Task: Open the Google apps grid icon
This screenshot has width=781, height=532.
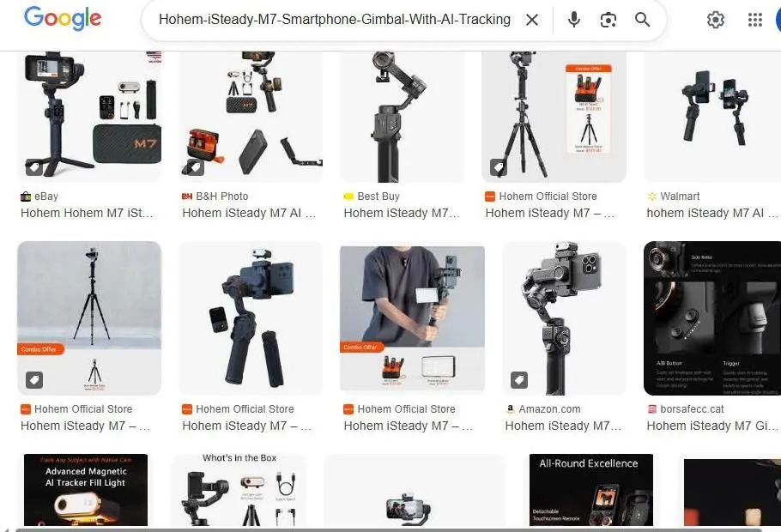Action: click(755, 20)
